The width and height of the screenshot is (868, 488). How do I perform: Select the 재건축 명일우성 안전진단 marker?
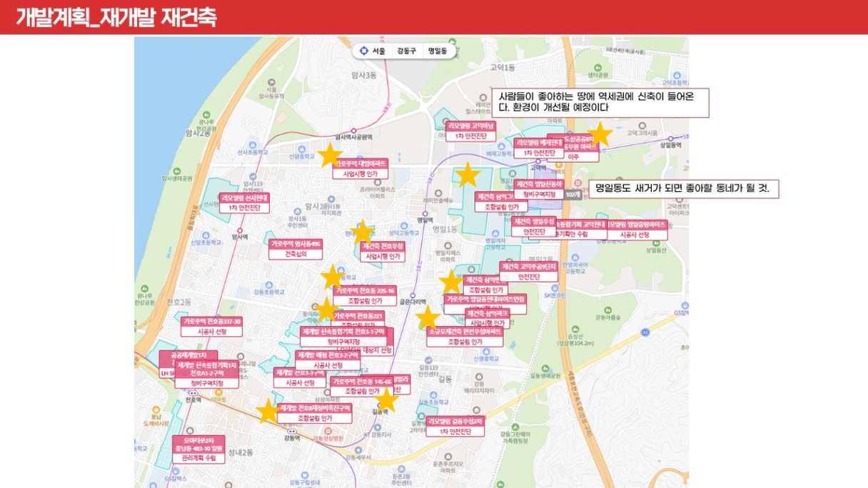point(534,227)
